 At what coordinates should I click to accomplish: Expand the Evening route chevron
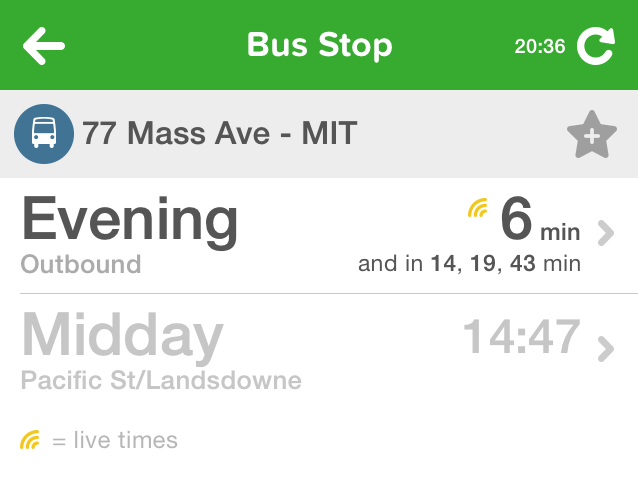pyautogui.click(x=604, y=233)
